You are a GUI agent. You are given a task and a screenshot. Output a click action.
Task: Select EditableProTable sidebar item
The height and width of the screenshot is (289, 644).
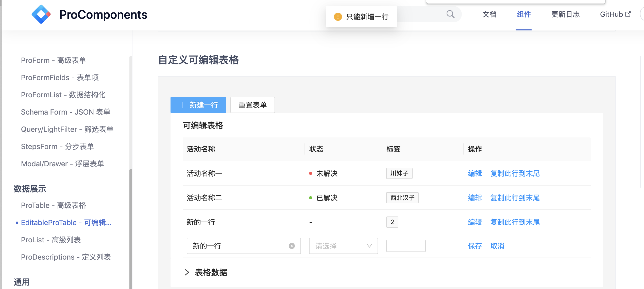point(66,223)
